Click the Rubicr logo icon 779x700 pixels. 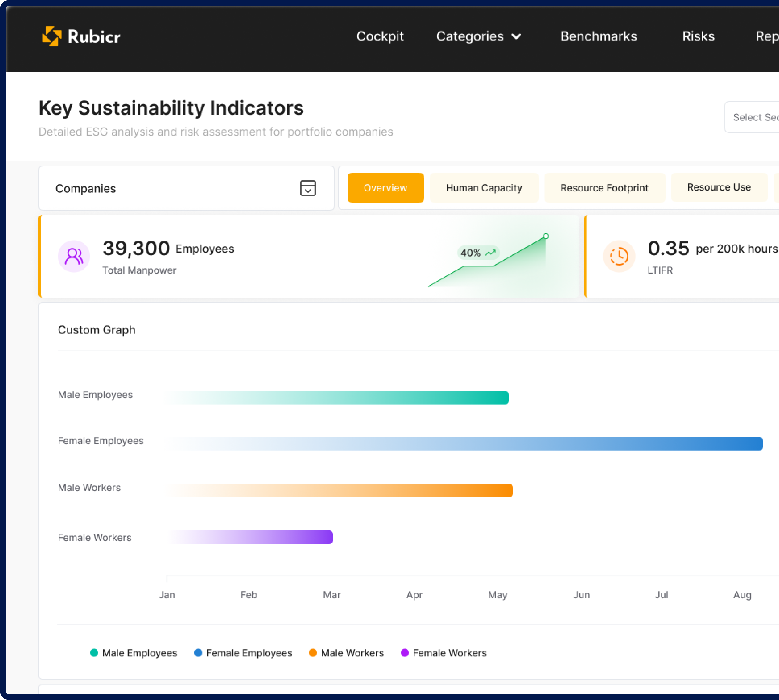point(52,36)
